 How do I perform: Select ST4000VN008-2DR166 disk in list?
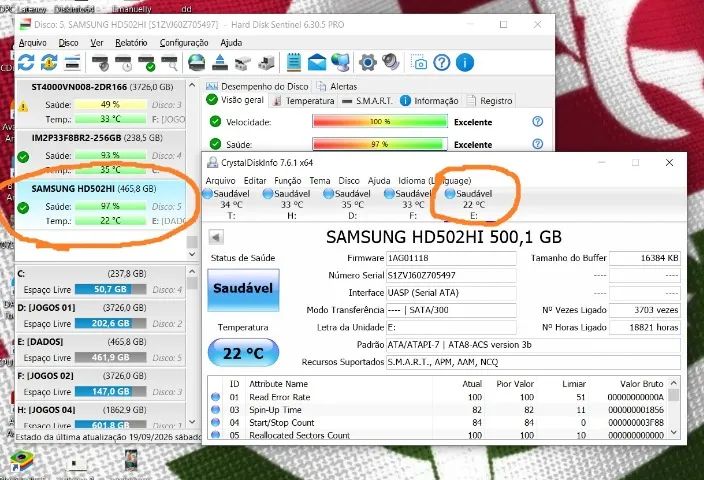100,104
